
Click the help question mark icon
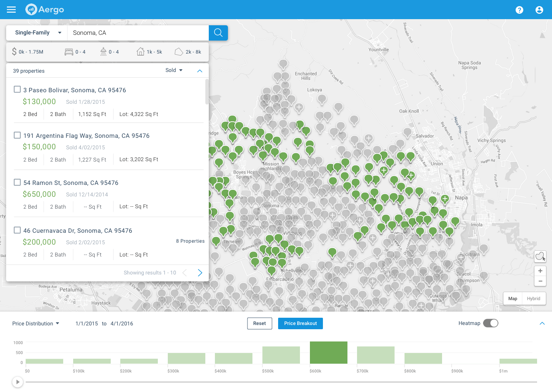click(x=519, y=10)
